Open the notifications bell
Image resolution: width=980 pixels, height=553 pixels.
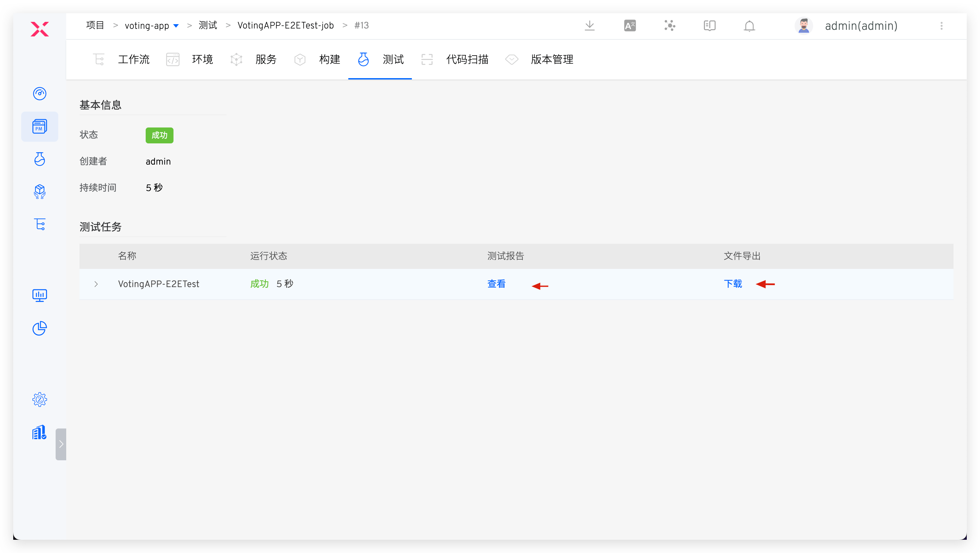pos(749,26)
